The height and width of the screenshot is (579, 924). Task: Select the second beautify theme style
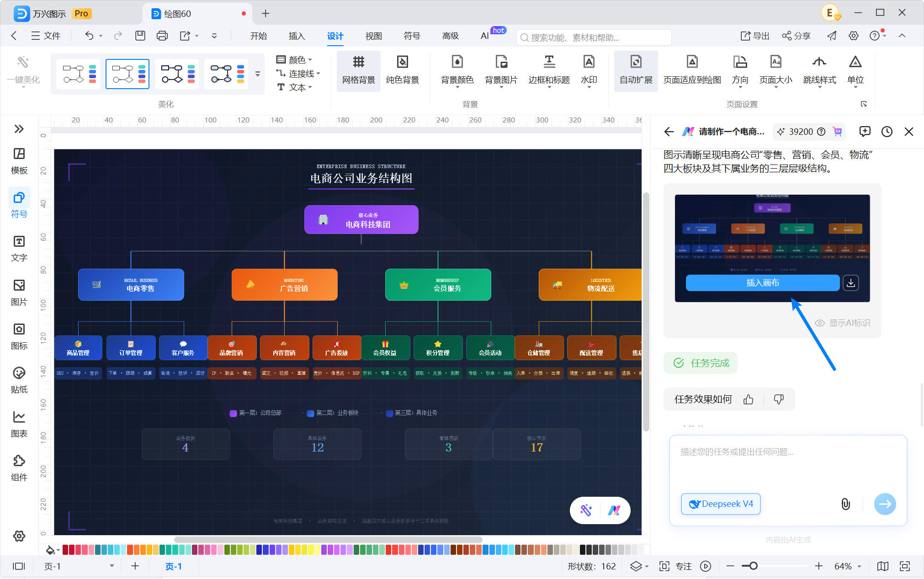point(127,74)
